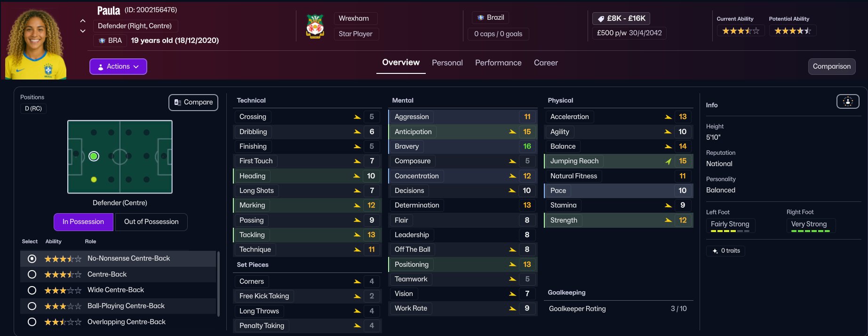This screenshot has height=336, width=868.
Task: Go to next player with down chevron
Action: (x=83, y=31)
